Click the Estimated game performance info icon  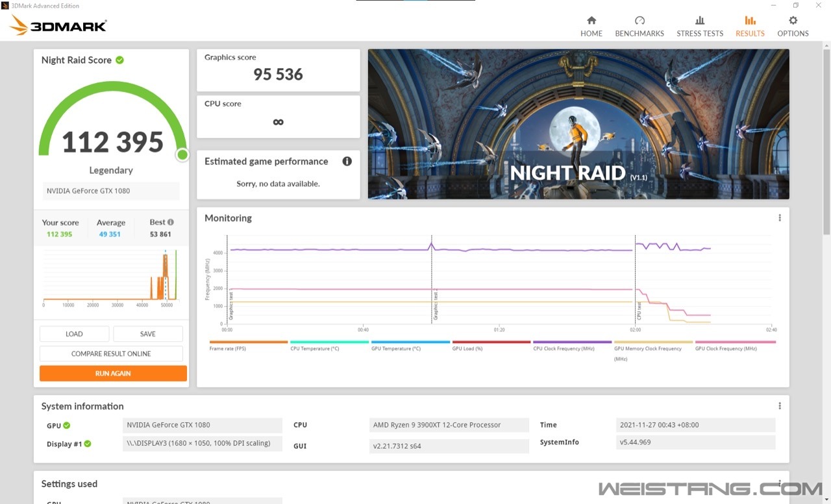(x=347, y=161)
